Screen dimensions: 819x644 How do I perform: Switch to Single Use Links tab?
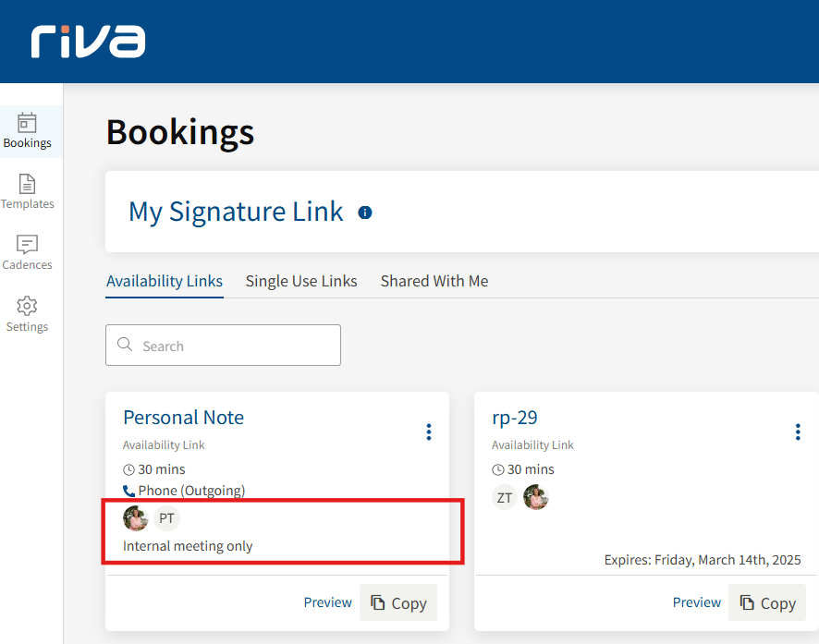coord(301,281)
